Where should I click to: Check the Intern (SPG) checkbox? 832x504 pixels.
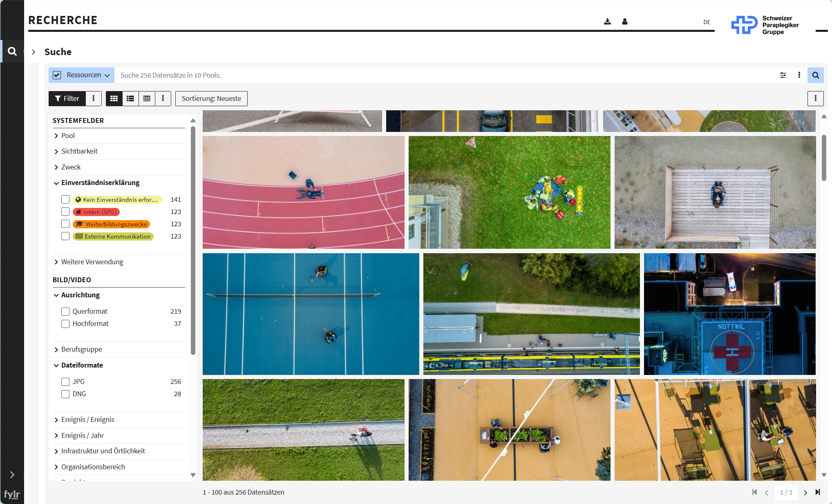tap(65, 212)
